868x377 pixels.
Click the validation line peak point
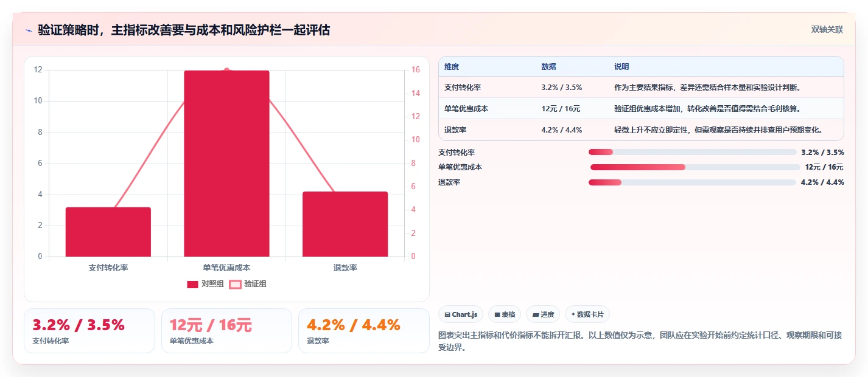[227, 71]
